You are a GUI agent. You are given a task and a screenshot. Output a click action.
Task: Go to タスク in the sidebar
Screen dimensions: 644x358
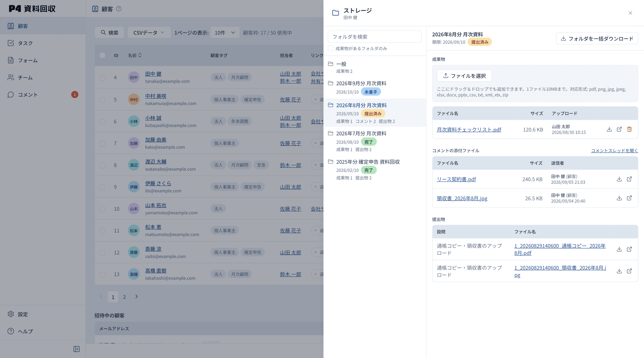tap(43, 43)
